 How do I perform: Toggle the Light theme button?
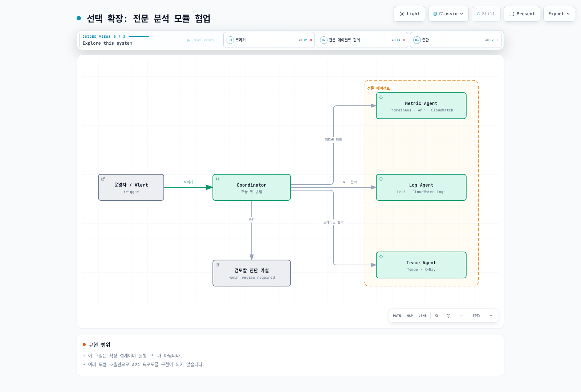tap(409, 14)
